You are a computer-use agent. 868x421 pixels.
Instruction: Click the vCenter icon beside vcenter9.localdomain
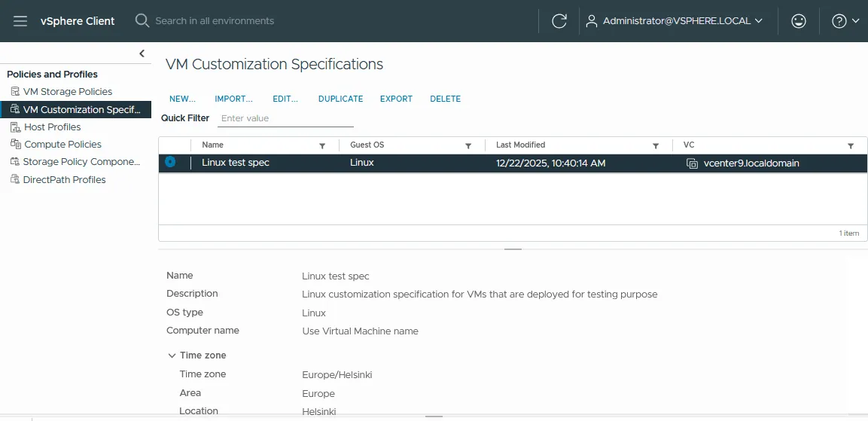[x=691, y=163]
